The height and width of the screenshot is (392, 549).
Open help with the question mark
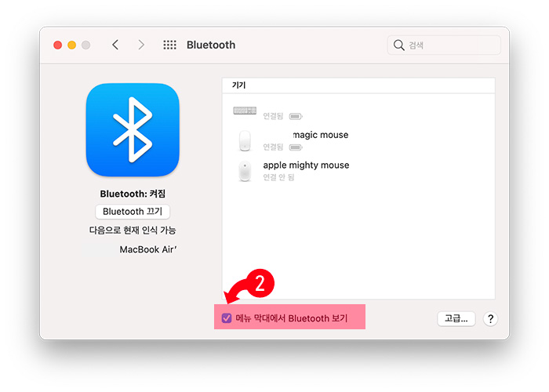click(490, 319)
